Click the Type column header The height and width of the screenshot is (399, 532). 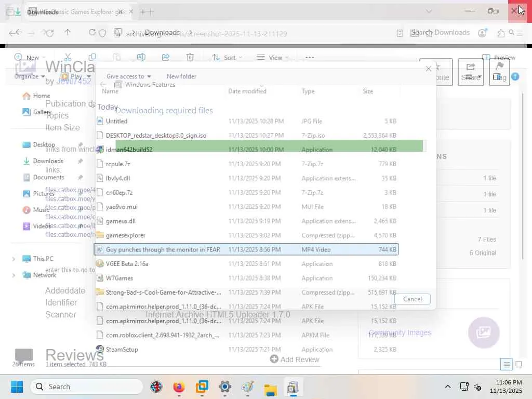(x=308, y=91)
